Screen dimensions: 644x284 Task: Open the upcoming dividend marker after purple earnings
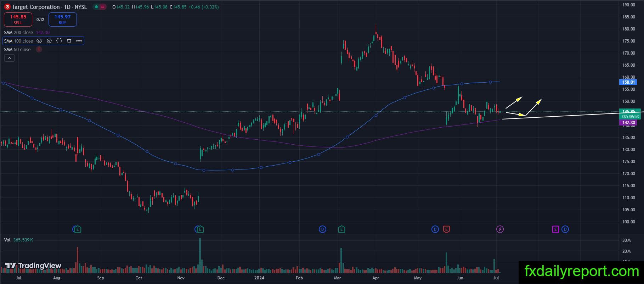[565, 229]
